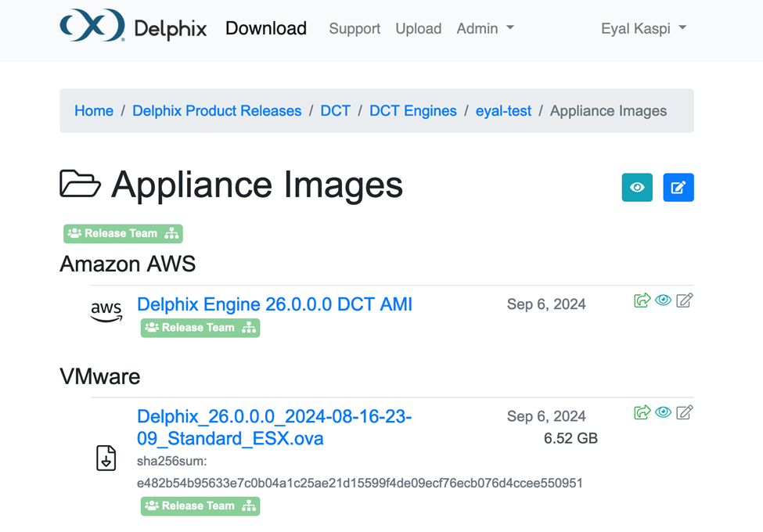Viewport: 763px width, 532px height.
Task: Click share icon for Delphix Engine DCT AMI
Action: 642,300
